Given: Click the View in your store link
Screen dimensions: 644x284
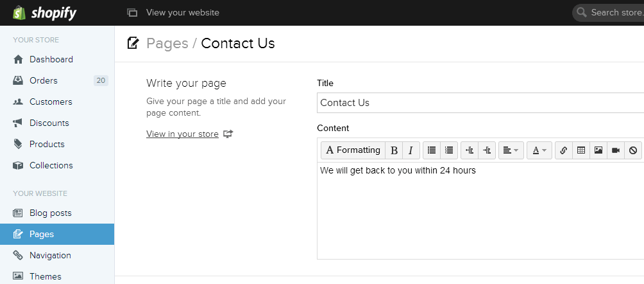Looking at the screenshot, I should coord(182,134).
